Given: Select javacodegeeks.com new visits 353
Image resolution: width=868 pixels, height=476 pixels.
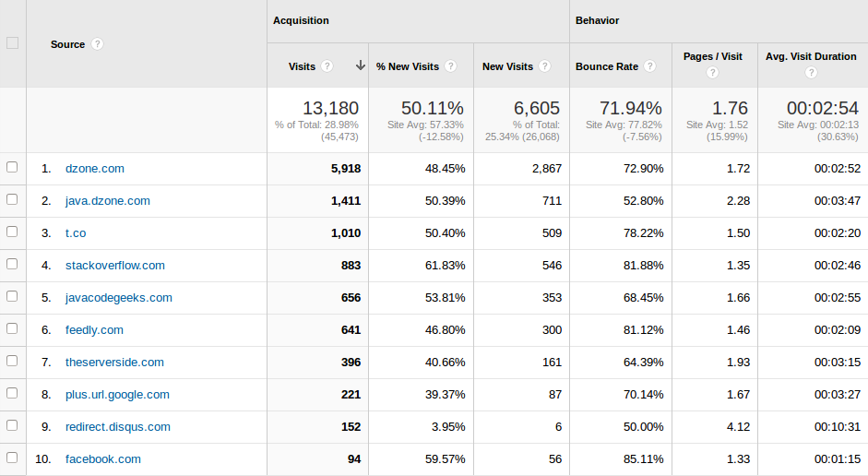Looking at the screenshot, I should pyautogui.click(x=552, y=298).
